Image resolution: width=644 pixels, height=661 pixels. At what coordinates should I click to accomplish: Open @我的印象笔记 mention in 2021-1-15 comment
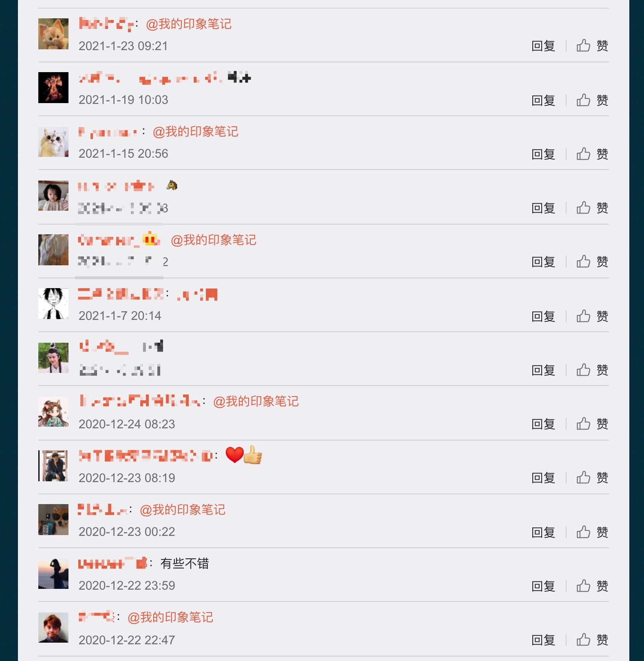(x=195, y=132)
